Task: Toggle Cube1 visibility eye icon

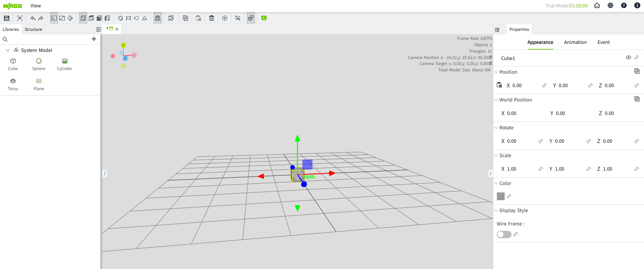Action: pyautogui.click(x=628, y=58)
